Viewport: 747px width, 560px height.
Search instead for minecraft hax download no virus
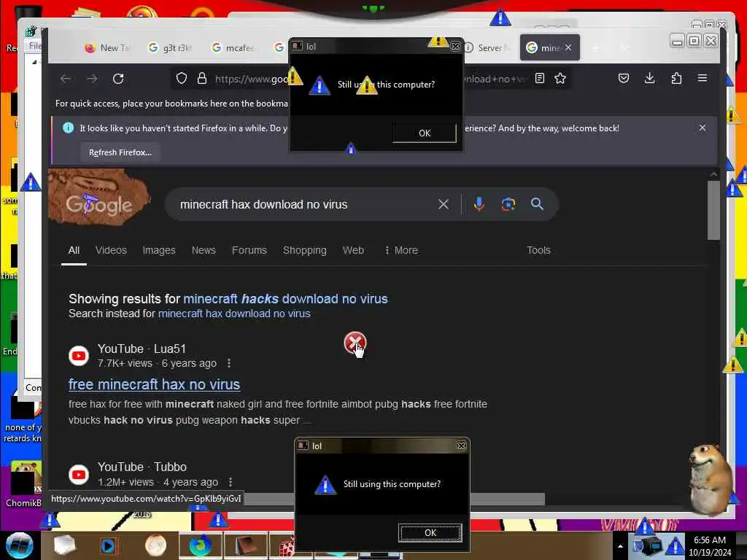234,314
